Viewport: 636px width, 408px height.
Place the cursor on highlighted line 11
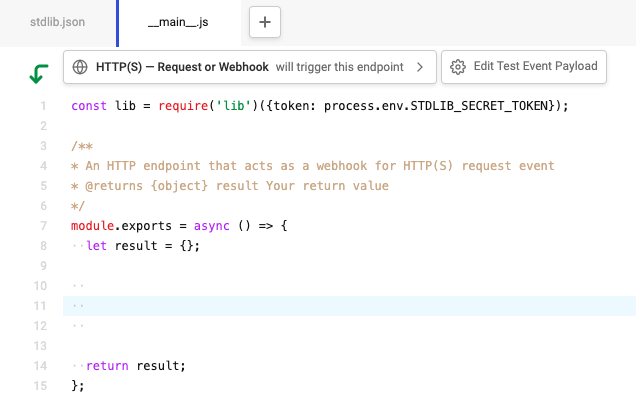[x=349, y=306]
